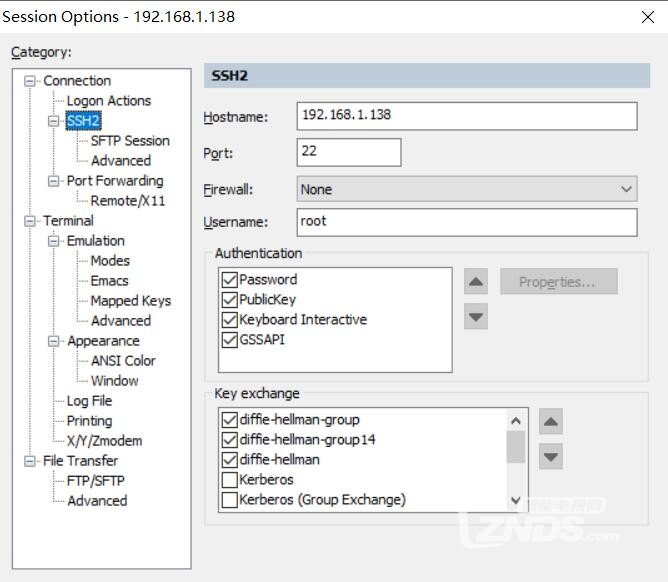Open Mapped Keys settings
668x582 pixels.
click(131, 301)
